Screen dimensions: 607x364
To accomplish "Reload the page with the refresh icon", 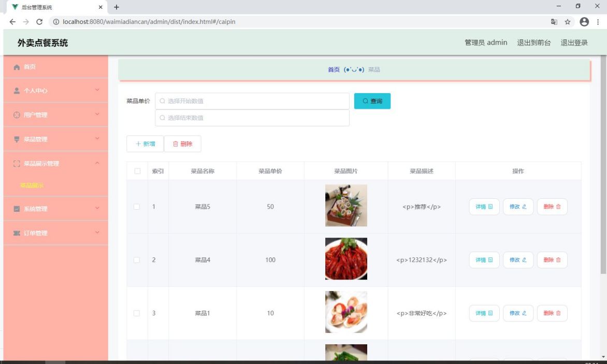I will click(x=39, y=22).
